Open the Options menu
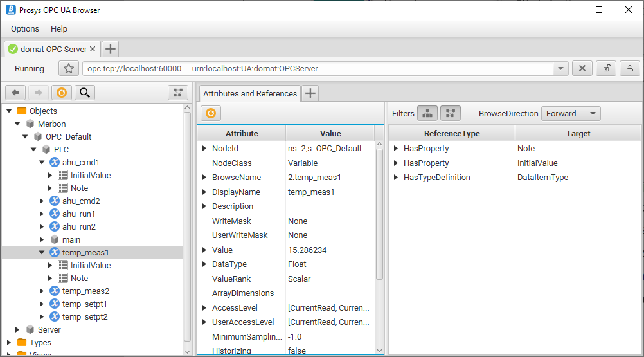Viewport: 644px width, 357px height. (x=25, y=28)
